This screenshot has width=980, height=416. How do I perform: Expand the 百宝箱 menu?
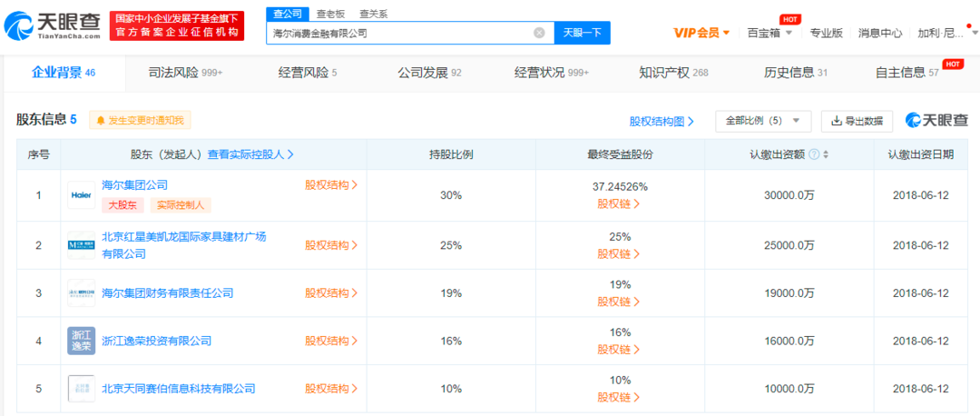[x=770, y=33]
